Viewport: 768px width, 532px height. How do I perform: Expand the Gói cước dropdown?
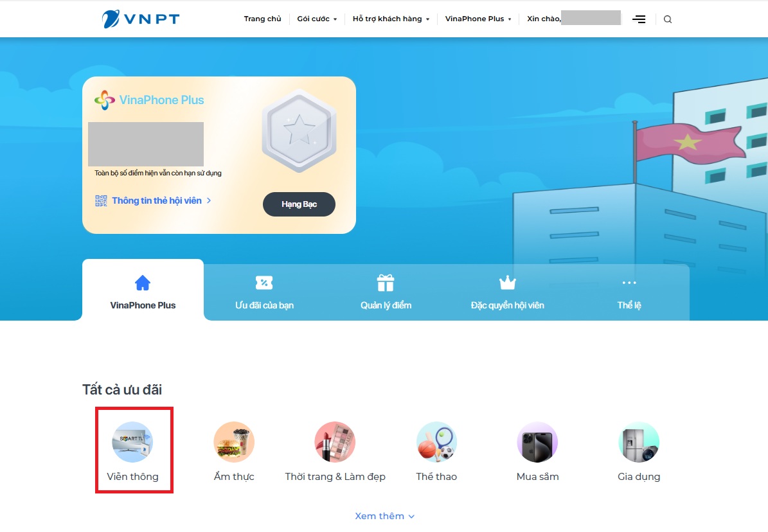point(316,19)
